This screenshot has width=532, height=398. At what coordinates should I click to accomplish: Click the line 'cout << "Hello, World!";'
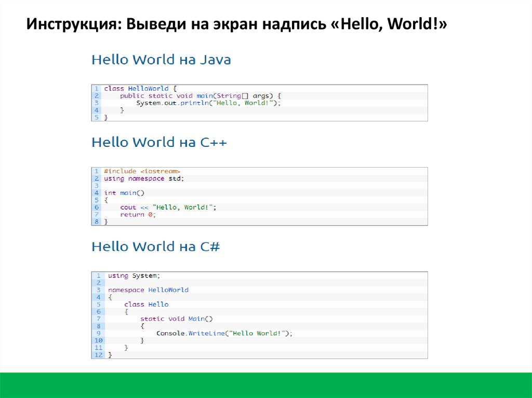[168, 207]
